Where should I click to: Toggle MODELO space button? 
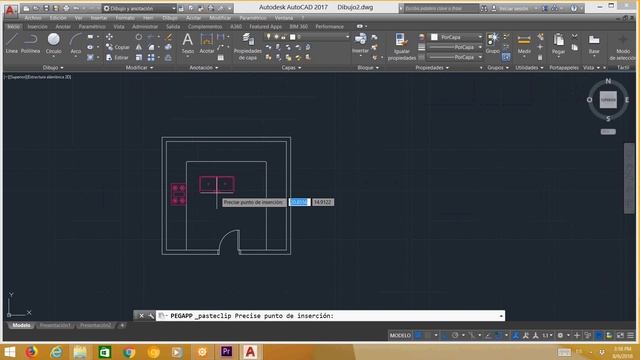pyautogui.click(x=400, y=335)
